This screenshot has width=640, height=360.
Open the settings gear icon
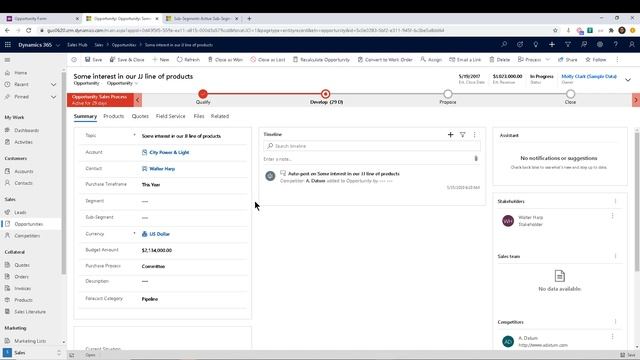pyautogui.click(x=600, y=44)
